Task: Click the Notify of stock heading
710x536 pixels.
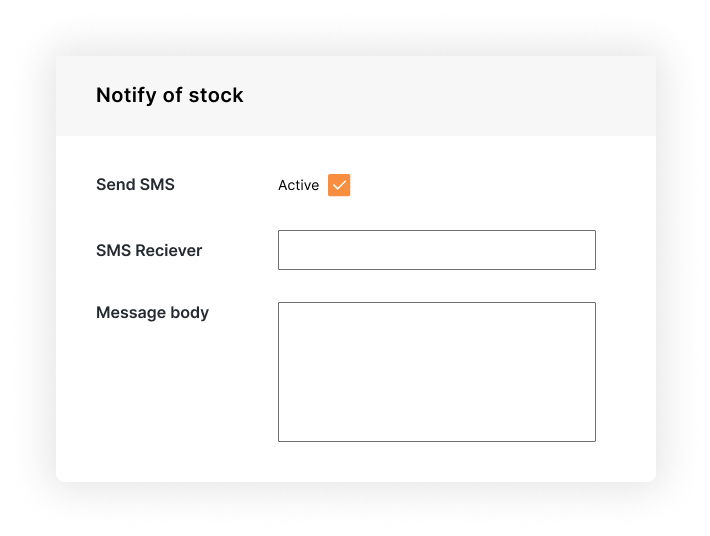Action: point(169,96)
